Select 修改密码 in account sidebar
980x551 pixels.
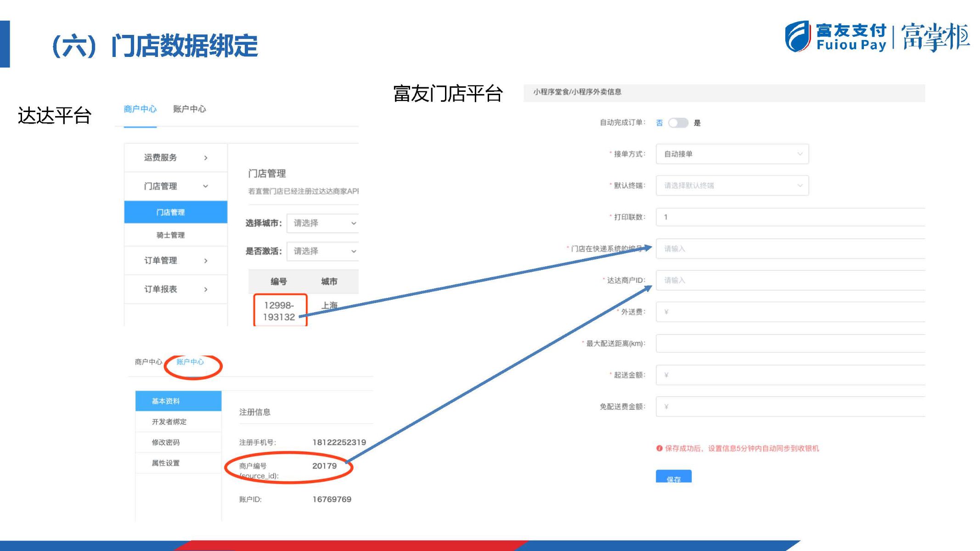[178, 442]
